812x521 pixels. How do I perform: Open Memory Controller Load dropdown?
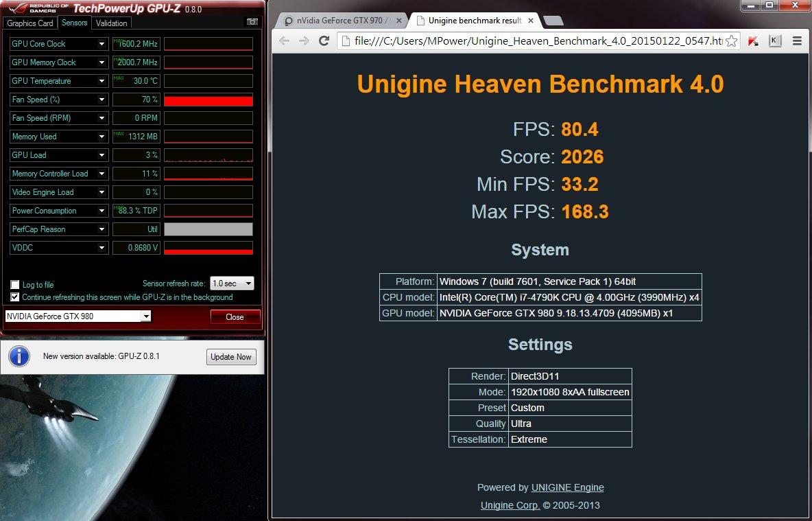102,174
